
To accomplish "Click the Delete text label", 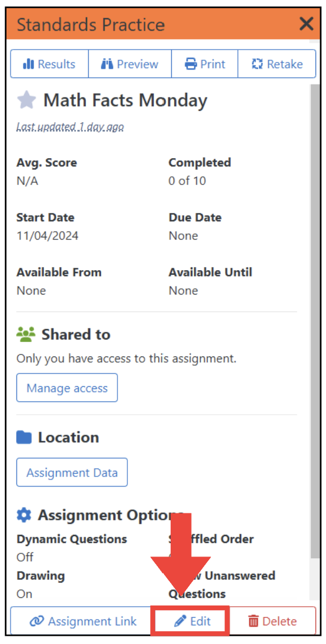I will pyautogui.click(x=279, y=621).
